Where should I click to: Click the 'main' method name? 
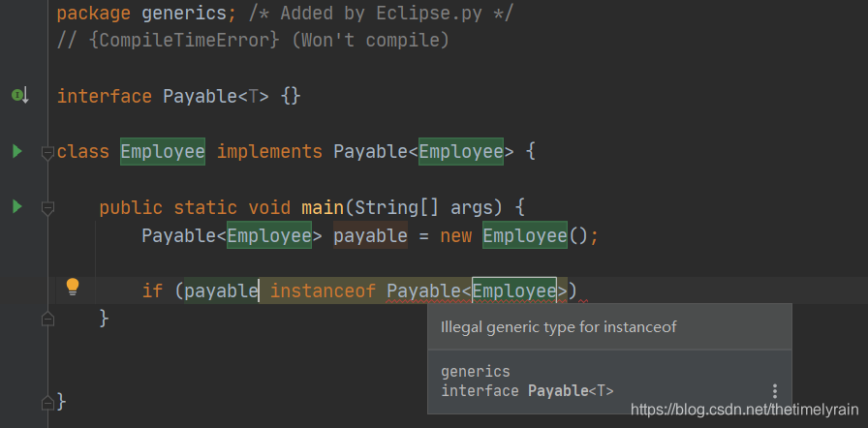(x=323, y=207)
